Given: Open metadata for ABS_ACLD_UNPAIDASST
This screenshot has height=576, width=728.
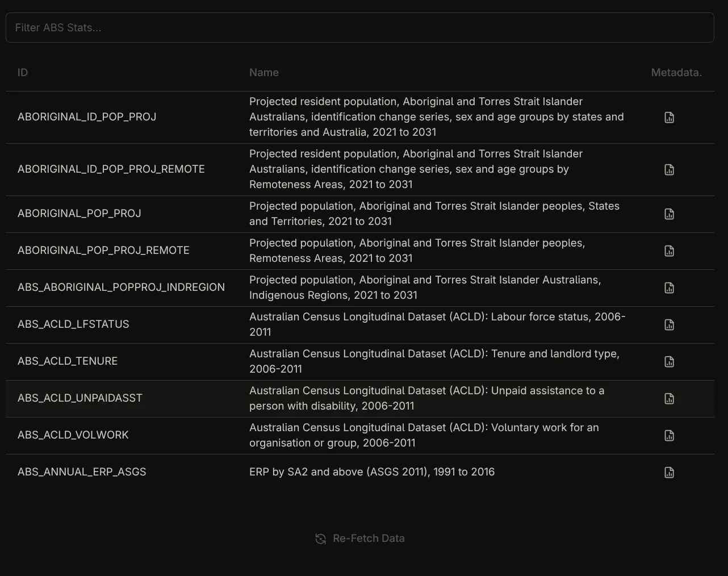Looking at the screenshot, I should click(x=669, y=398).
